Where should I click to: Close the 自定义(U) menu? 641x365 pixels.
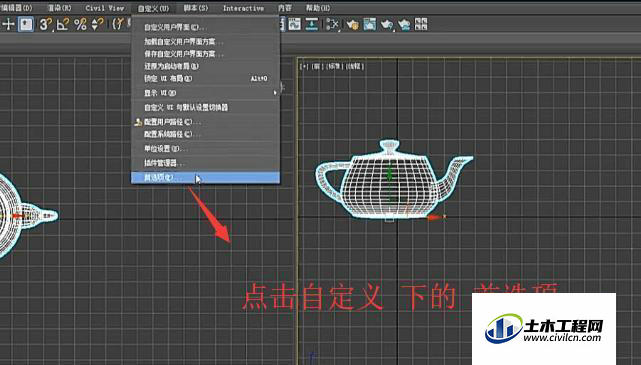(153, 8)
